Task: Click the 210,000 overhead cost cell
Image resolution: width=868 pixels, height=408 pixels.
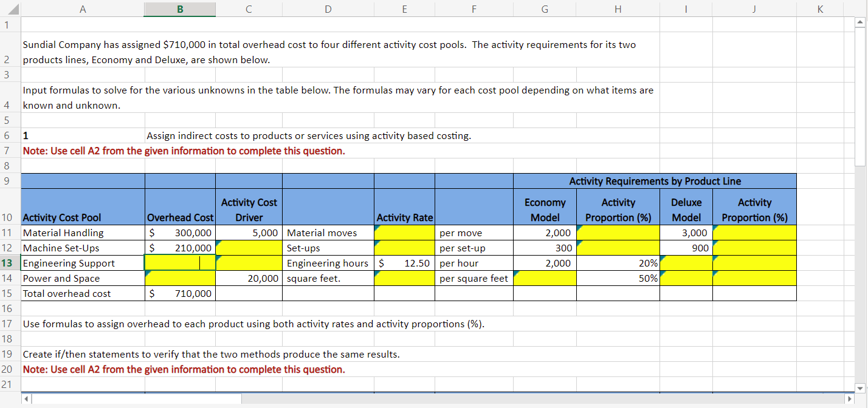Action: [x=180, y=248]
